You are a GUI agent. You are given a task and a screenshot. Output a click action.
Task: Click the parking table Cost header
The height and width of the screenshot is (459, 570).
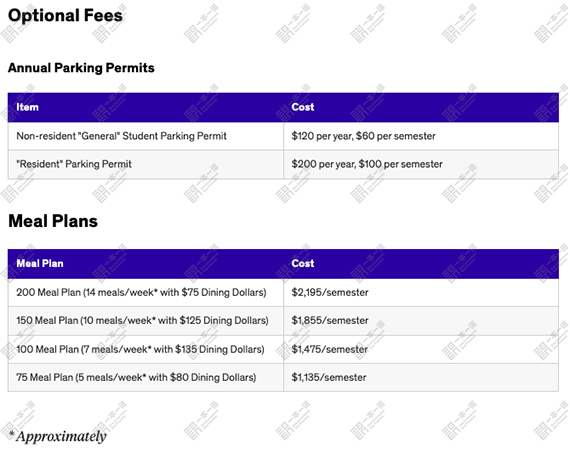pyautogui.click(x=303, y=107)
